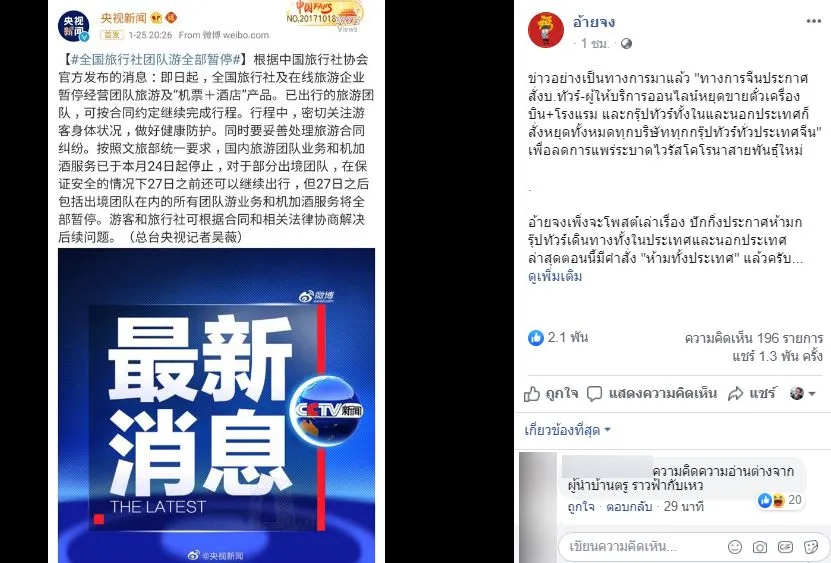
Task: Share the post using แชร์
Action: click(752, 393)
